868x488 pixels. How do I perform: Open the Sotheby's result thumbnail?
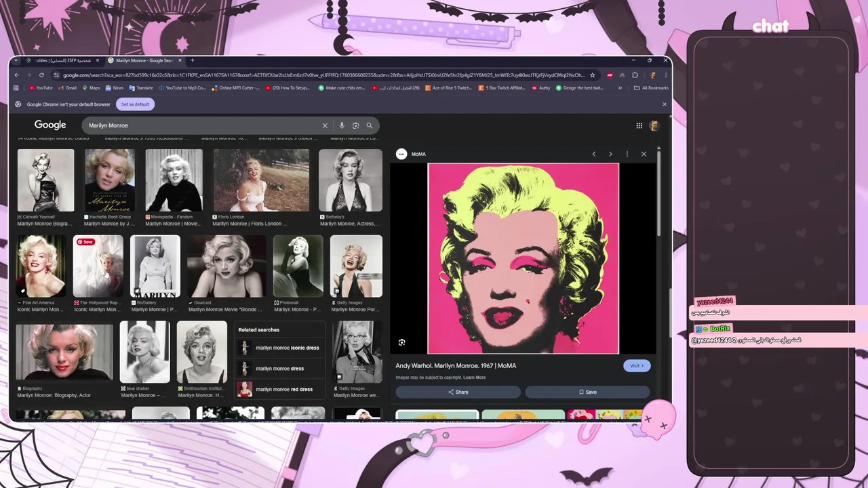[x=351, y=181]
